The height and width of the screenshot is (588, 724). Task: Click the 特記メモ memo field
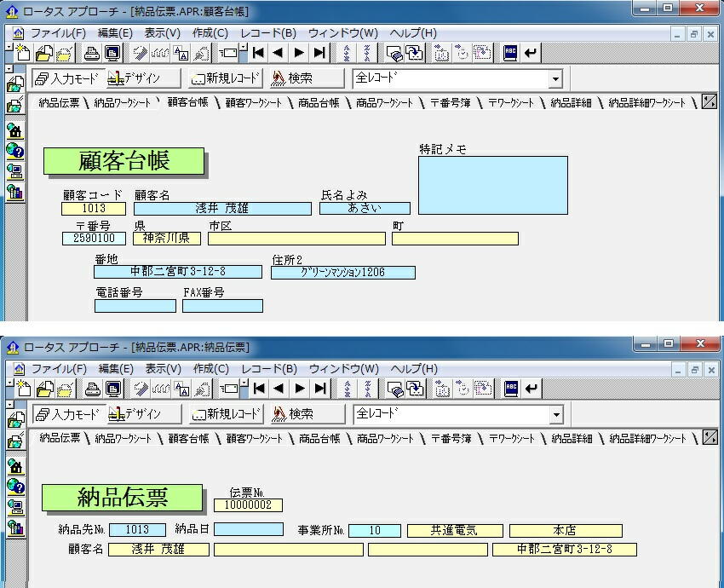(x=493, y=185)
